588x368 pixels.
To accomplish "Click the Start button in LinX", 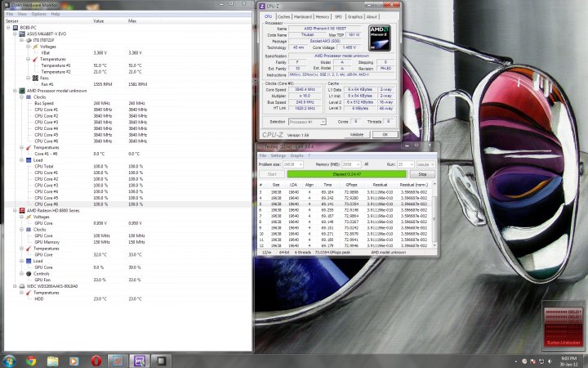I will click(272, 174).
